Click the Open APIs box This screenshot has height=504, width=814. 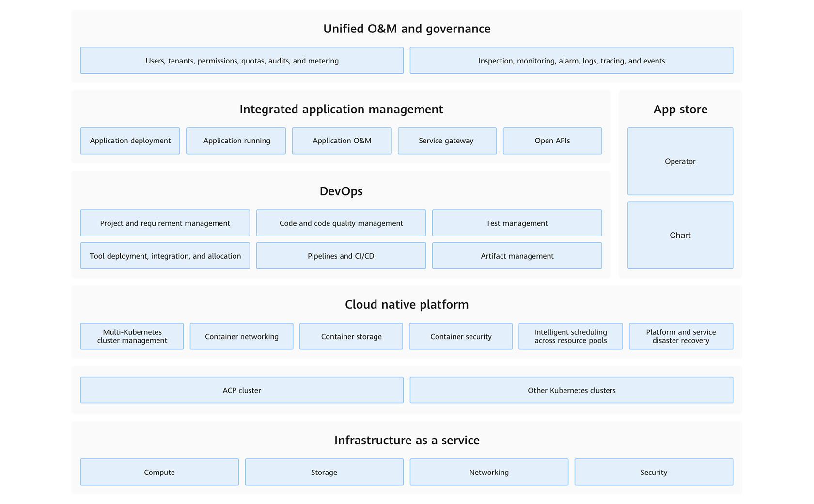tap(552, 141)
